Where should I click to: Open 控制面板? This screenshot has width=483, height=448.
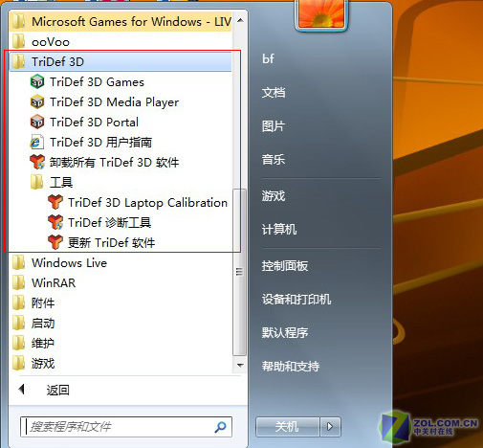click(285, 265)
